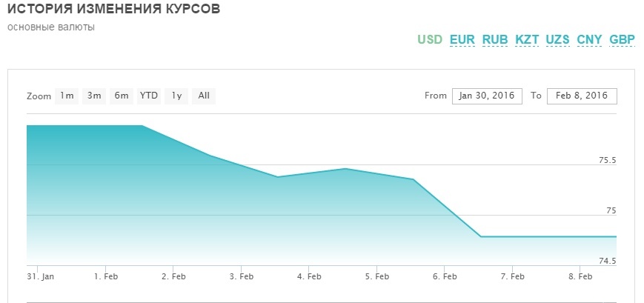
Task: Click chart line above 1. Feb label
Action: pos(106,125)
